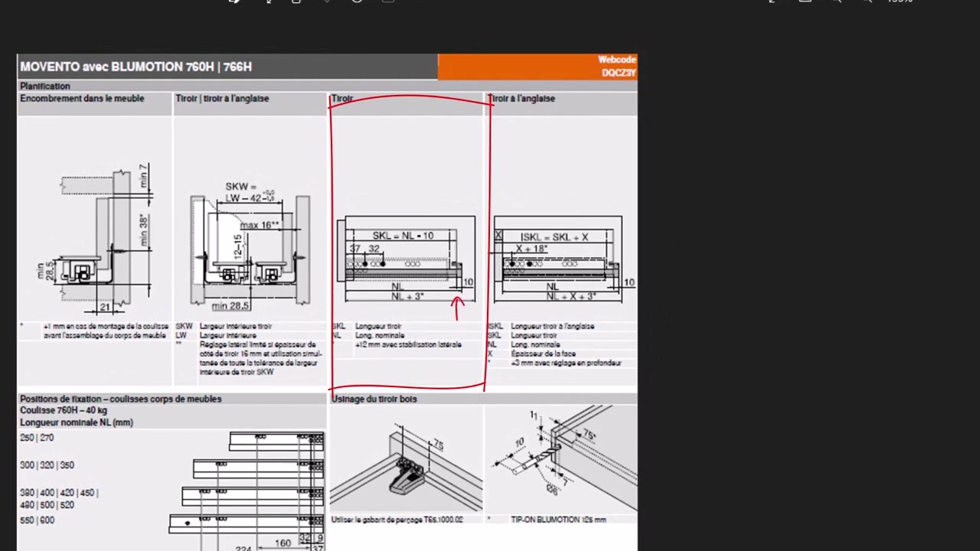Click the Positions de fixation section heading
980x551 pixels.
[120, 399]
